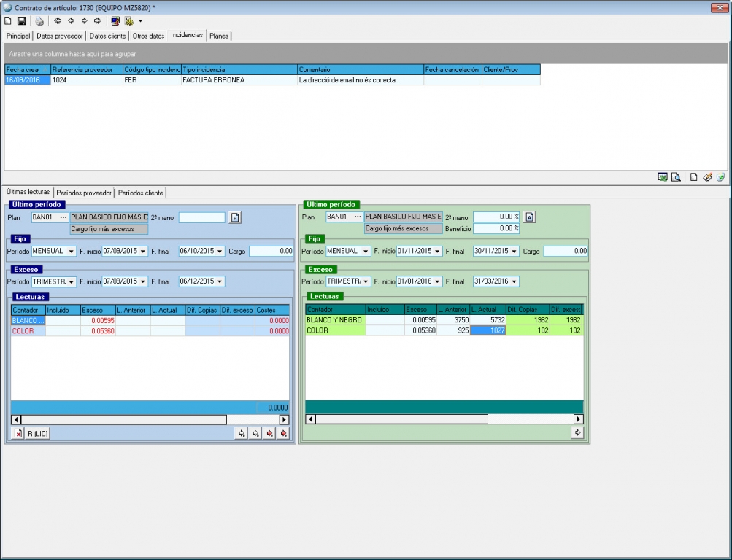Viewport: 732px width, 560px height.
Task: Click first gray arrow icon in blue panel footer
Action: (x=242, y=434)
